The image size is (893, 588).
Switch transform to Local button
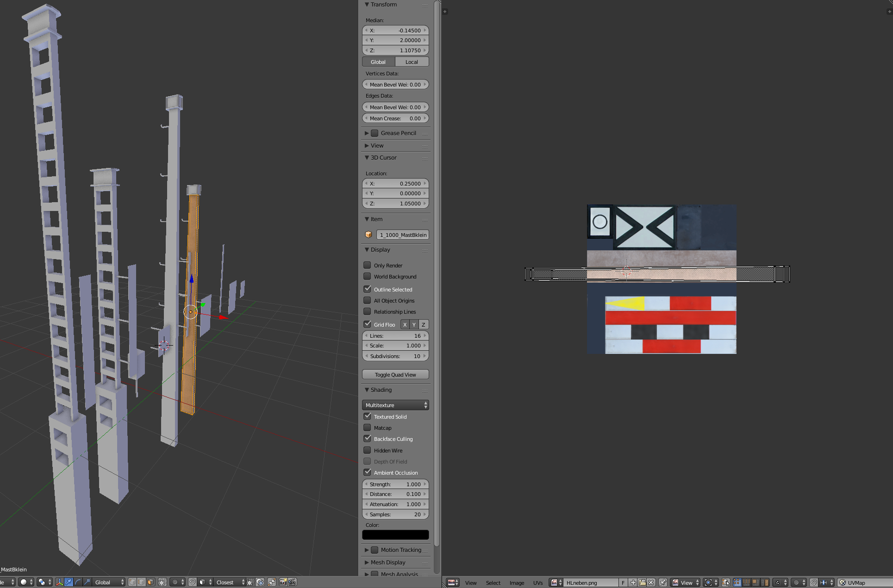(x=412, y=62)
